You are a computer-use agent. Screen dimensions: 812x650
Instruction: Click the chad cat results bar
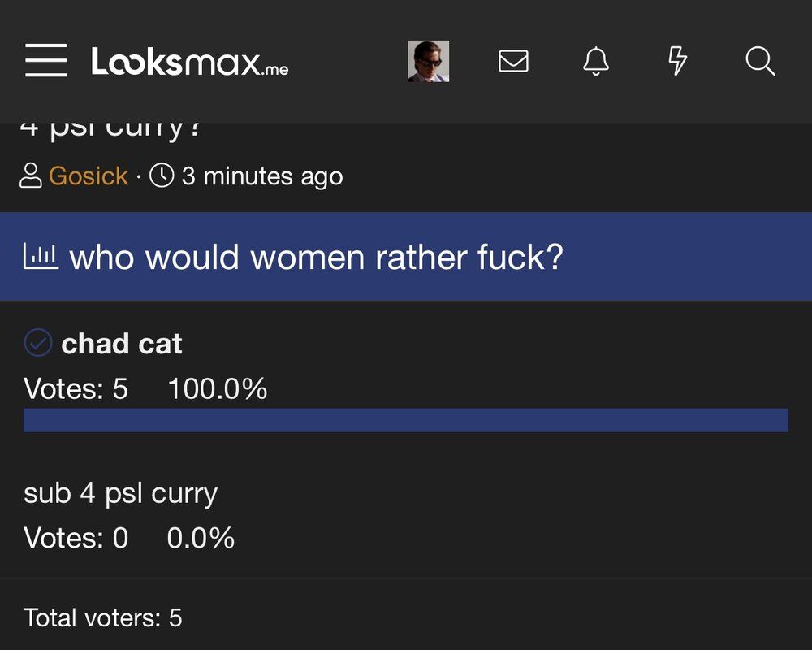[406, 420]
